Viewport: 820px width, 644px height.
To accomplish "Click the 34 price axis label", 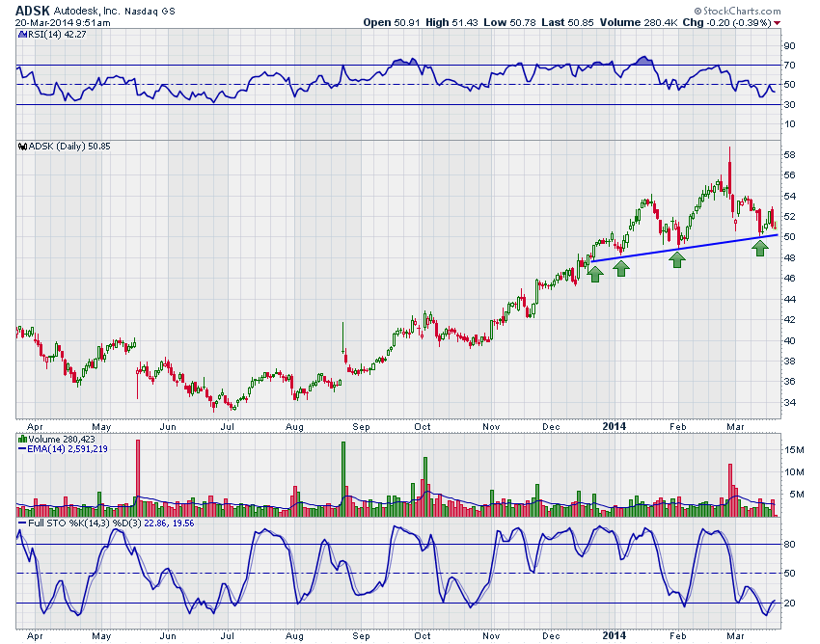I will (789, 403).
